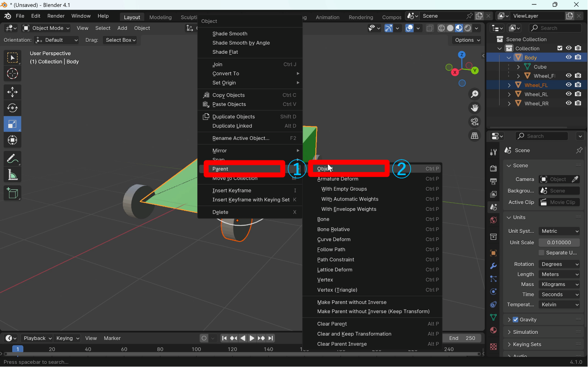Viewport: 588px width, 367px height.
Task: Toggle visibility of Wheel_RR object
Action: pyautogui.click(x=569, y=103)
